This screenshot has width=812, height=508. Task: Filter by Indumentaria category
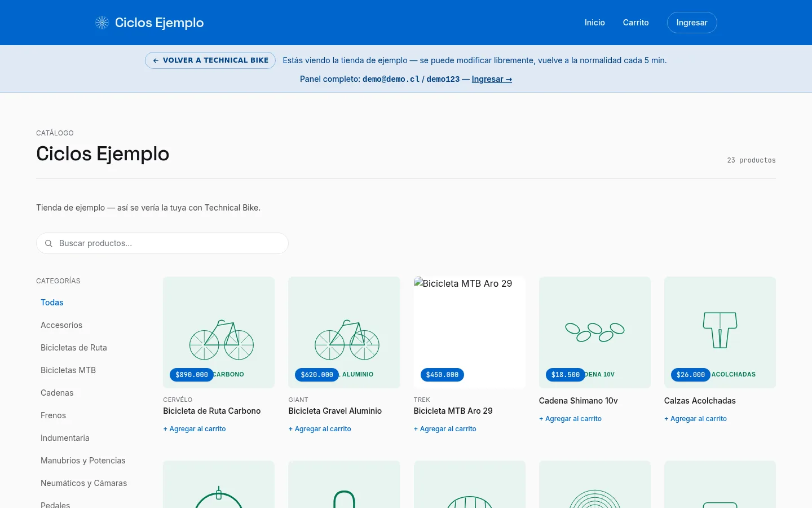[65, 438]
